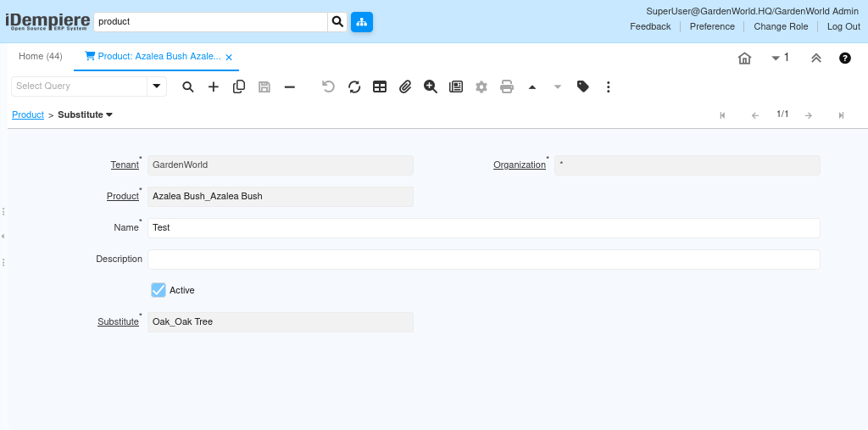The image size is (868, 430).
Task: Open the menu tree icon beside search
Action: tap(362, 22)
